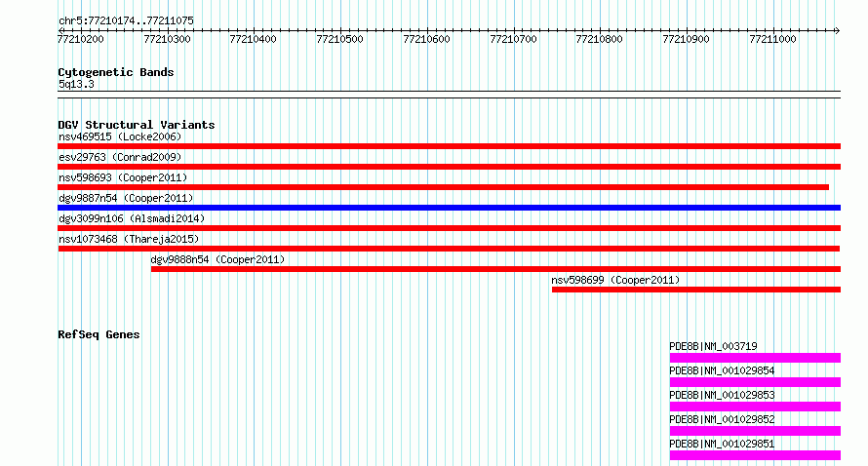Select the PDE8B|NM_001029853 magenta gene bar
The width and height of the screenshot is (868, 466).
tap(755, 407)
